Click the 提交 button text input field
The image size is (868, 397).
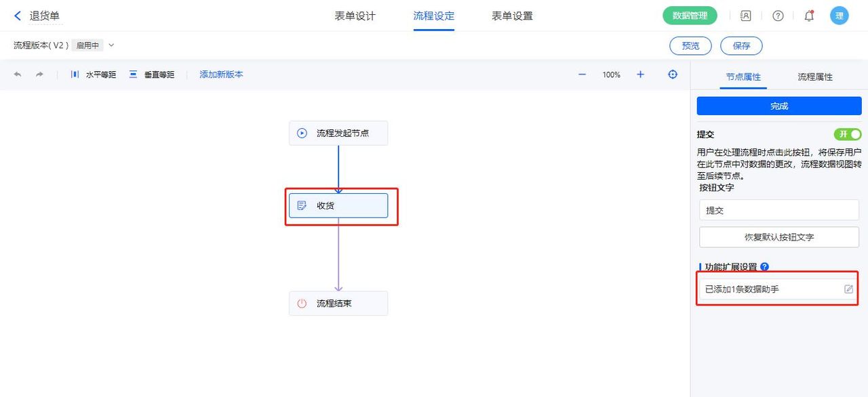pos(778,210)
